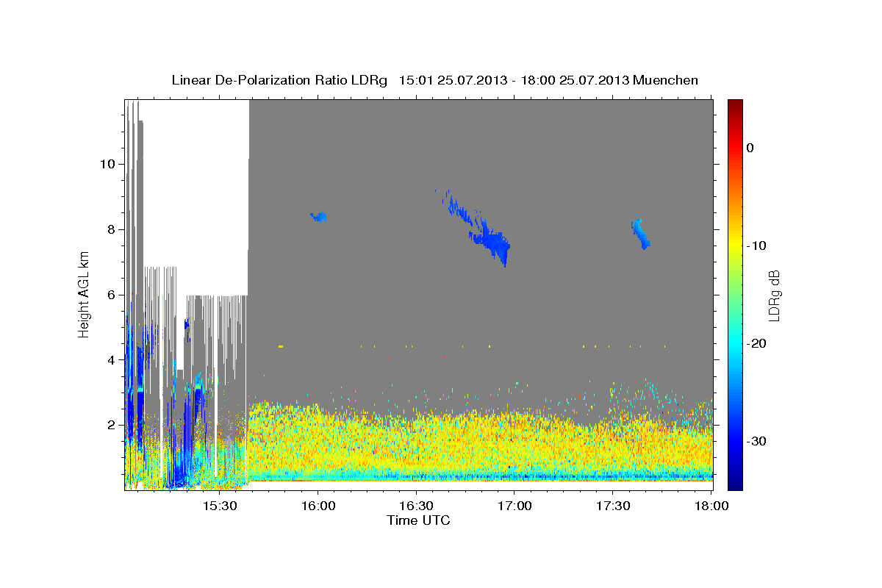
Task: Click the colorbar value -30 label
Action: pos(756,441)
